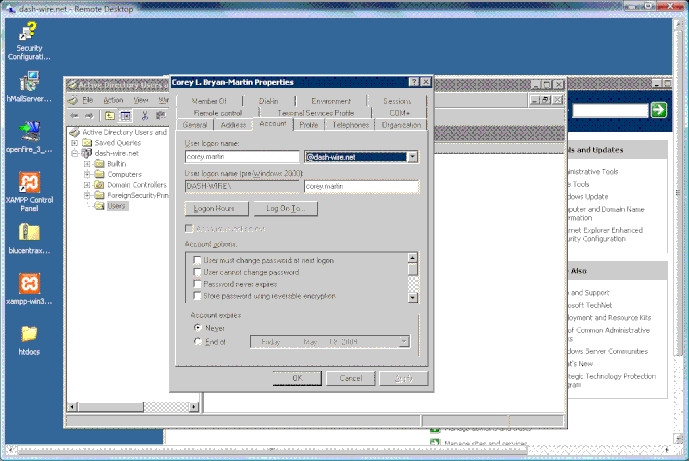Open the File menu in Active Directory window
The height and width of the screenshot is (461, 689).
88,100
